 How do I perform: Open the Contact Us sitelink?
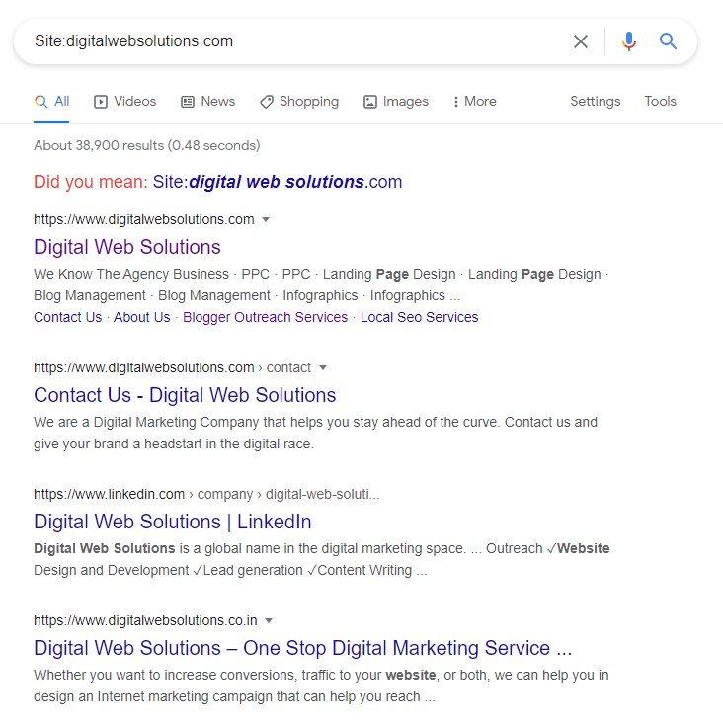[x=68, y=317]
